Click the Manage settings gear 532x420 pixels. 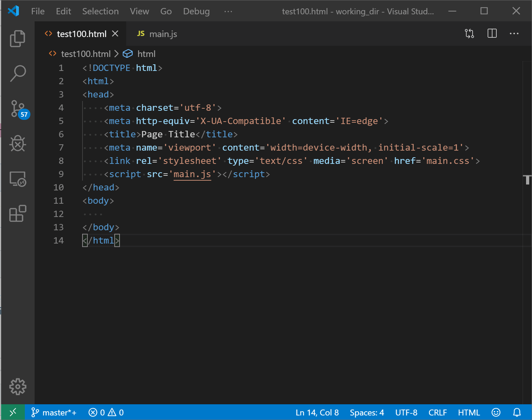[17, 386]
